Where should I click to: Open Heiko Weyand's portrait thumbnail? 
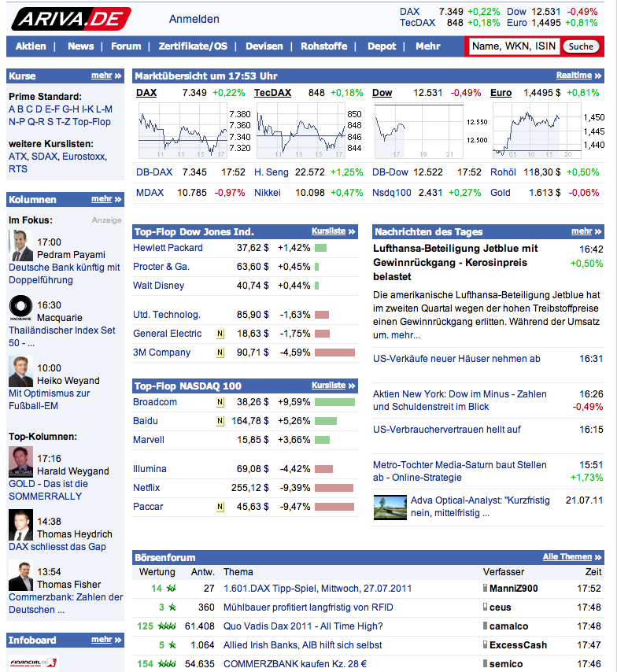pos(20,371)
